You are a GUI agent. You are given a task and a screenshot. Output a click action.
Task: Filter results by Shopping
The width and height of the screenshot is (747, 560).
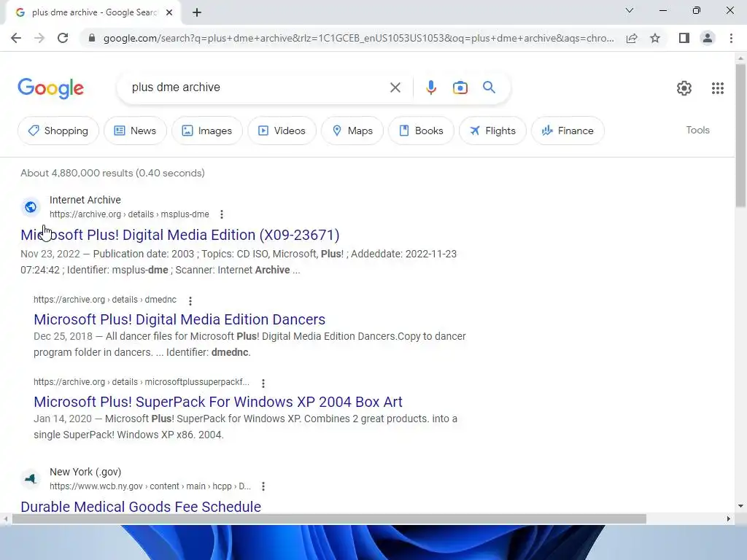[58, 131]
